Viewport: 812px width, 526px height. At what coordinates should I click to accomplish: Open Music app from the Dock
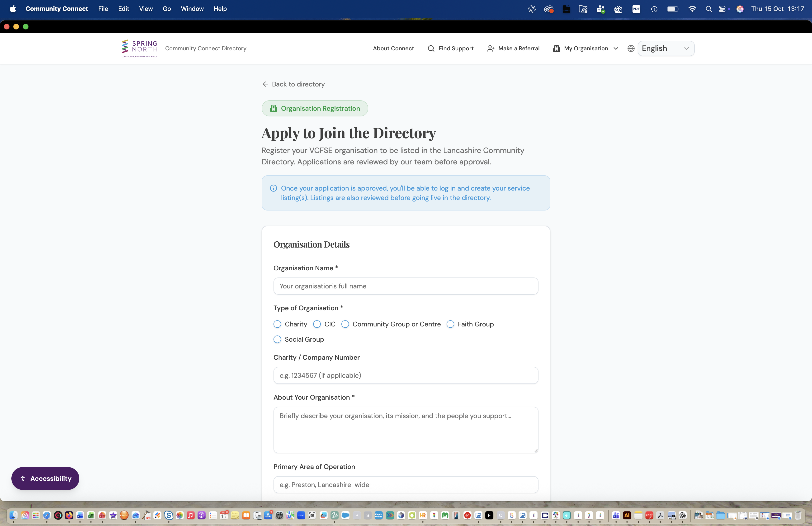[191, 515]
